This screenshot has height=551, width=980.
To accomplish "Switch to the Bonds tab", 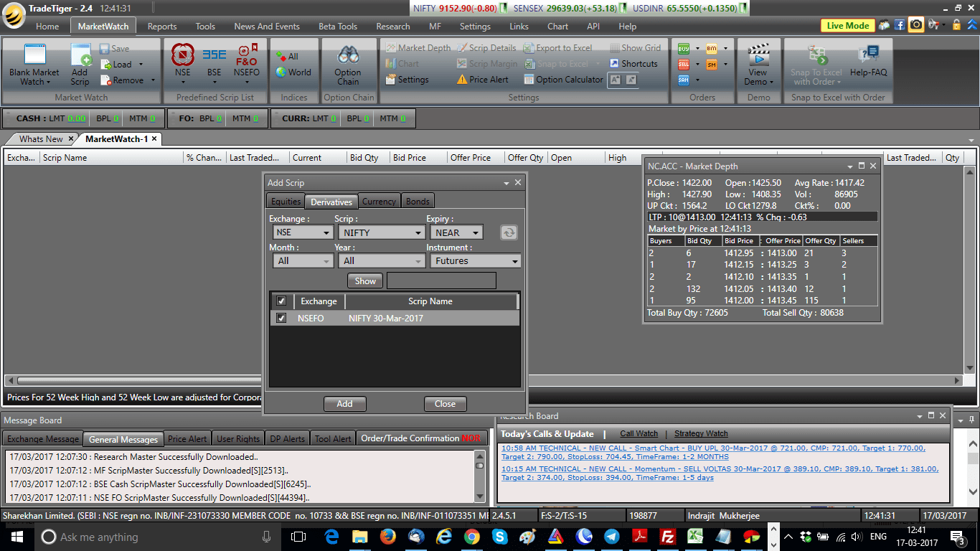I will pyautogui.click(x=418, y=202).
